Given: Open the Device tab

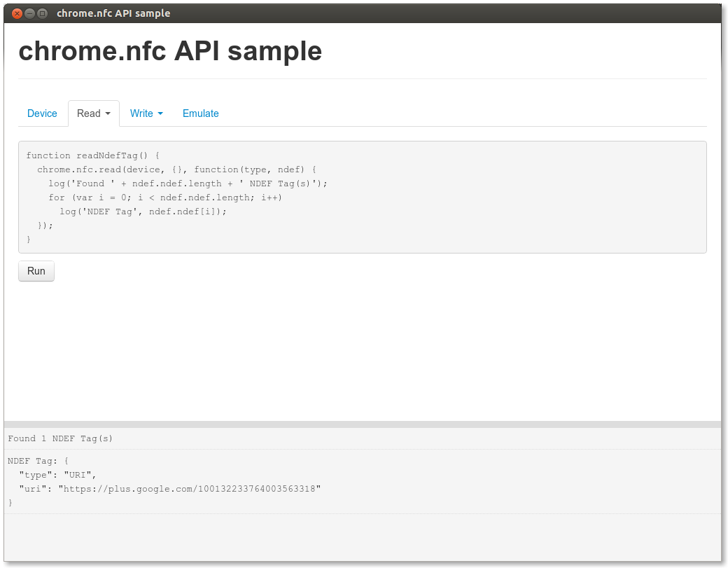Looking at the screenshot, I should click(42, 113).
